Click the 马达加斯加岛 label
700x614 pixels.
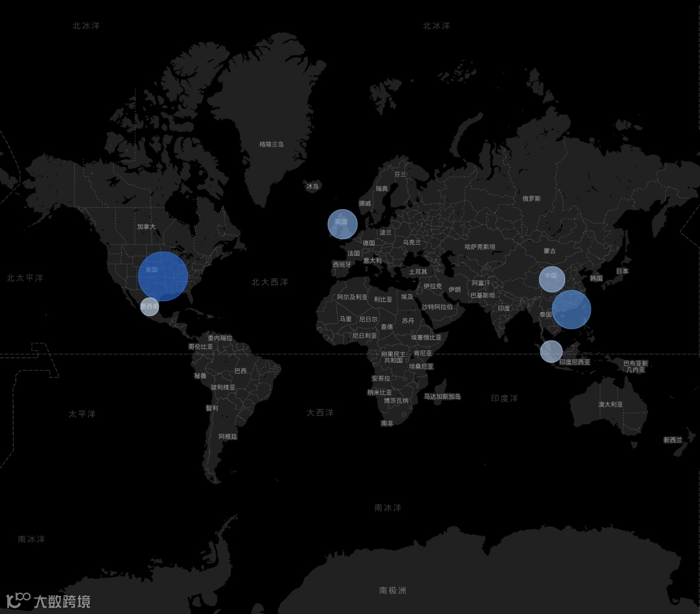443,396
